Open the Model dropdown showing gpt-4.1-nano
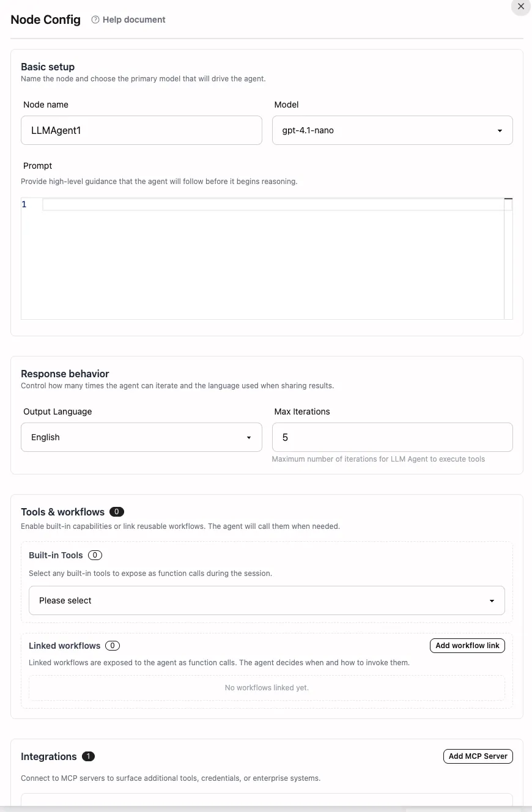 [385, 130]
